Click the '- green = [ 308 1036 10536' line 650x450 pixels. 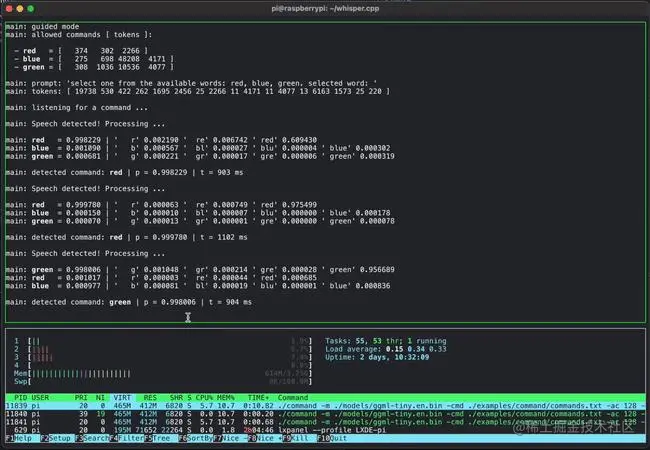(94, 67)
